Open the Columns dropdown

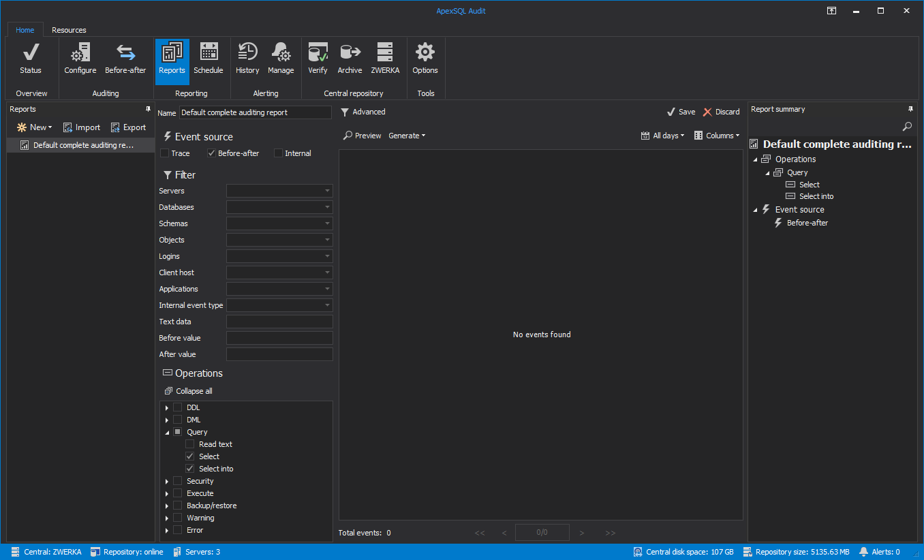[x=717, y=136]
